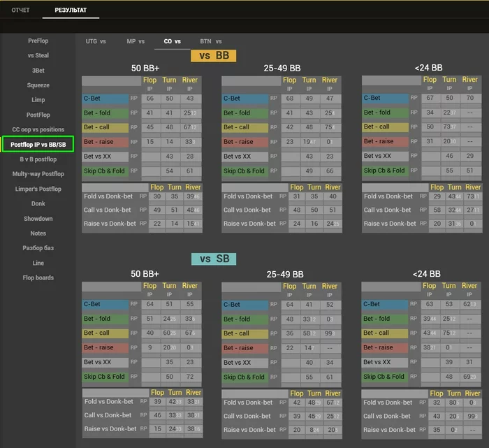Click C-Bet flop value 68, vs BB 25-49 BB

click(x=290, y=99)
